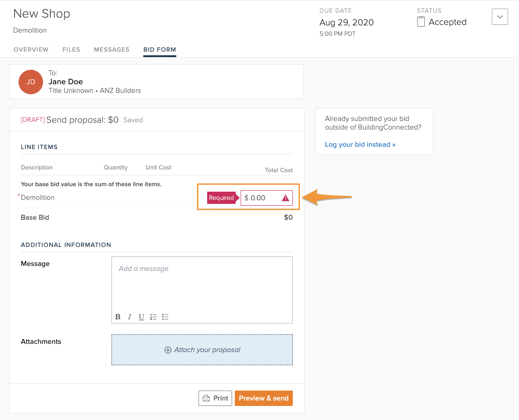
Task: Click the Print button
Action: (215, 398)
